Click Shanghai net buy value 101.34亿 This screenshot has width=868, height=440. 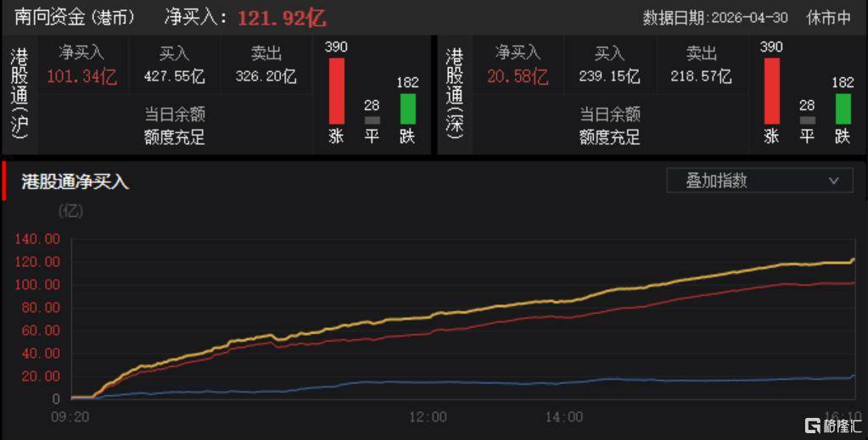click(82, 76)
